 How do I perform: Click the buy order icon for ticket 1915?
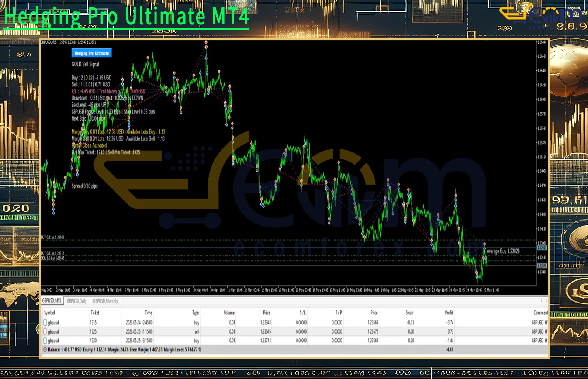45,322
